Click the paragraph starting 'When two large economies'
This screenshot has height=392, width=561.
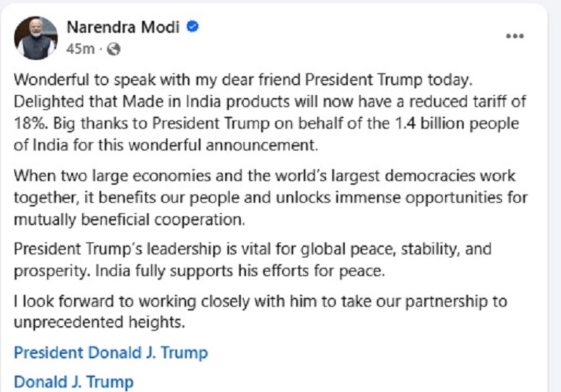point(269,197)
